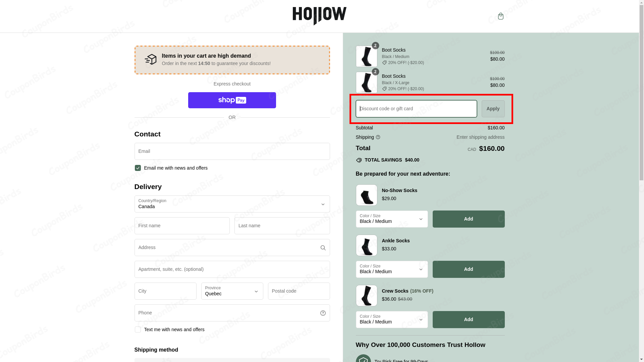The height and width of the screenshot is (362, 644).
Task: Open the shopping bag icon
Action: 500,16
